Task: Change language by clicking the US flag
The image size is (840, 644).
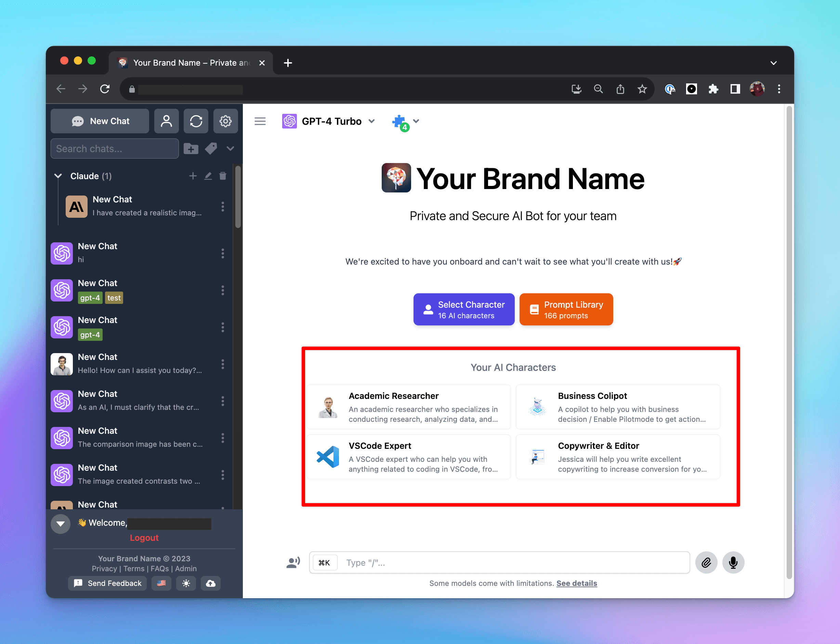Action: (x=161, y=583)
